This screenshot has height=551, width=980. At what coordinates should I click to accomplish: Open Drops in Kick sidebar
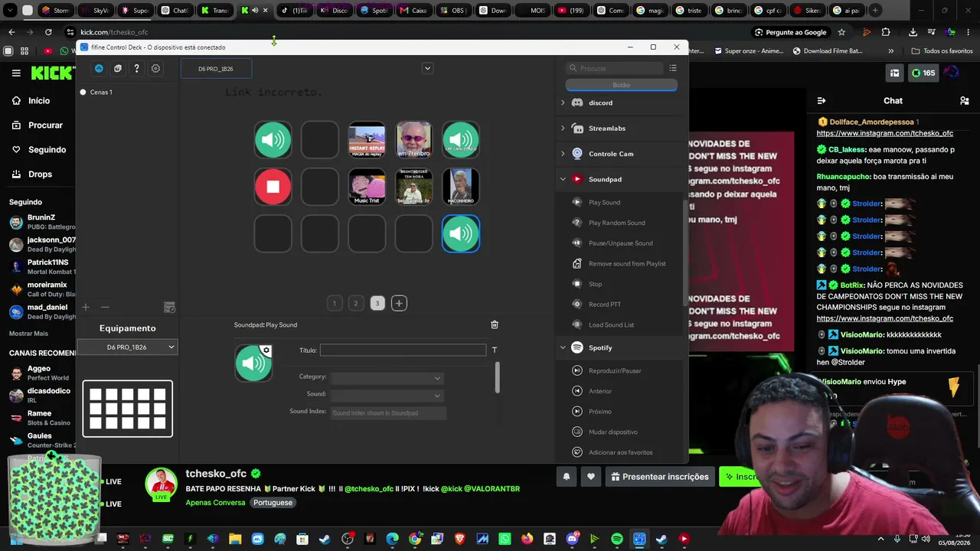40,174
